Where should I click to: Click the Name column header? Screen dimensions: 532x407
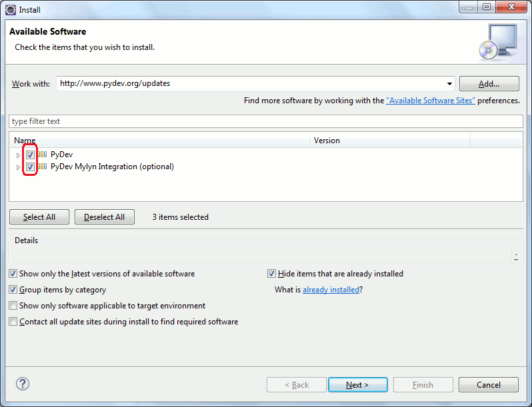159,141
